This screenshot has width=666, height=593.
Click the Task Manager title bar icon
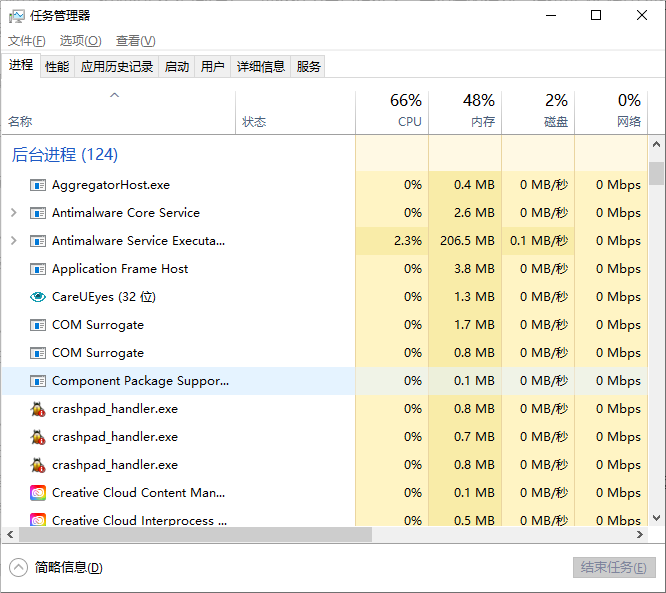point(16,16)
